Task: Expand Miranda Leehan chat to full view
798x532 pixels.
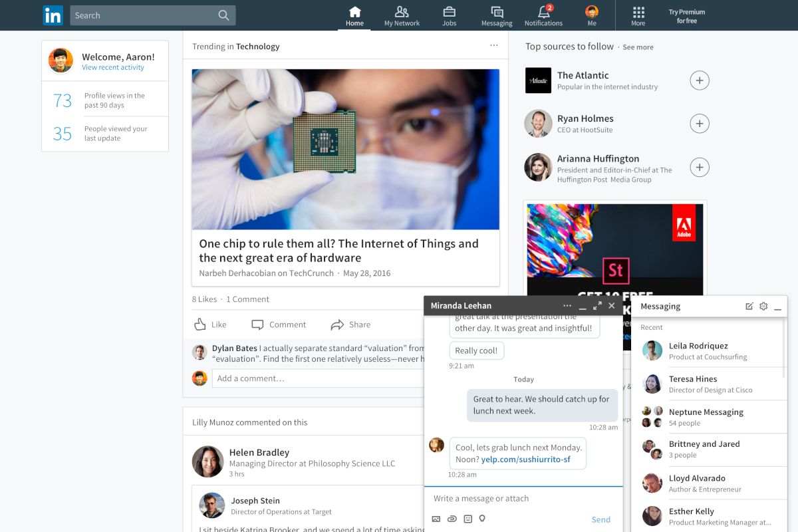Action: tap(597, 306)
